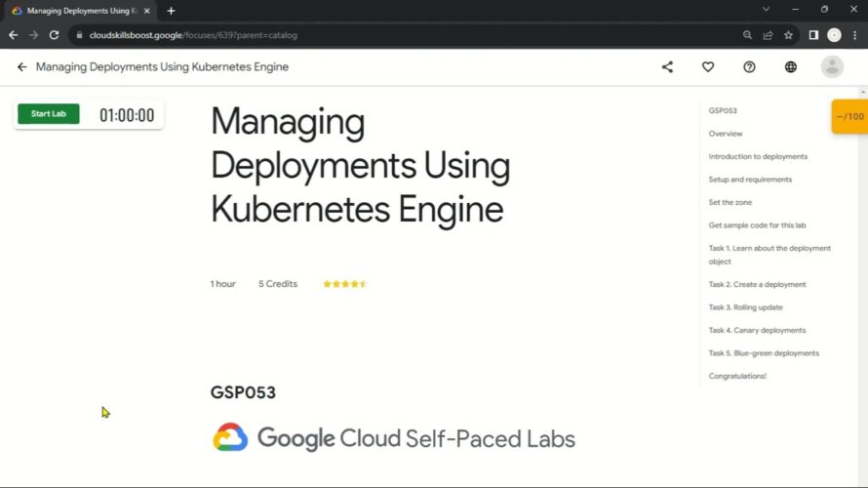Open the help question mark icon
This screenshot has width=868, height=488.
(749, 67)
